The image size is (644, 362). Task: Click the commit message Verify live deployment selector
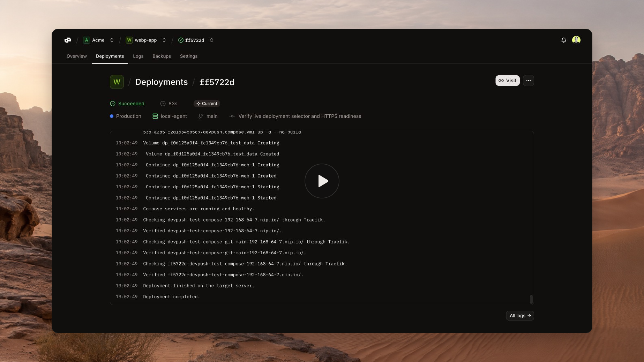point(300,116)
